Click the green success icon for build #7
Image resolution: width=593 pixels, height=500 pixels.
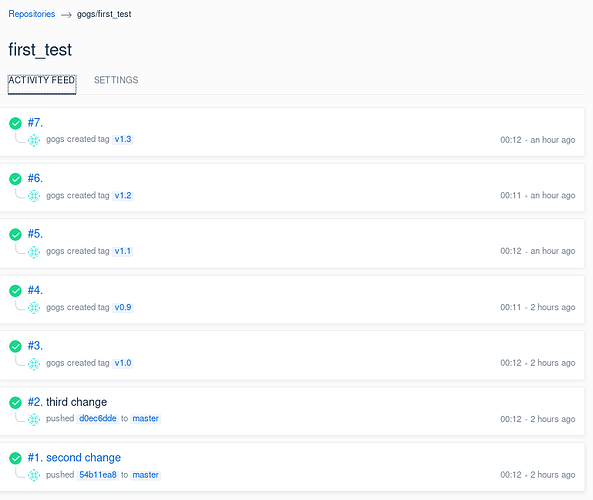tap(16, 123)
